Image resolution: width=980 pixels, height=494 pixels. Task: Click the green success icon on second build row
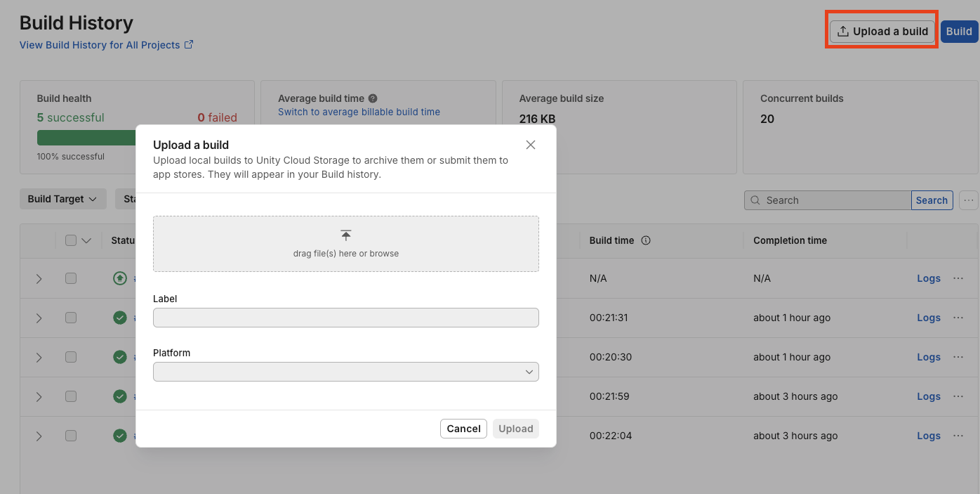click(x=119, y=318)
